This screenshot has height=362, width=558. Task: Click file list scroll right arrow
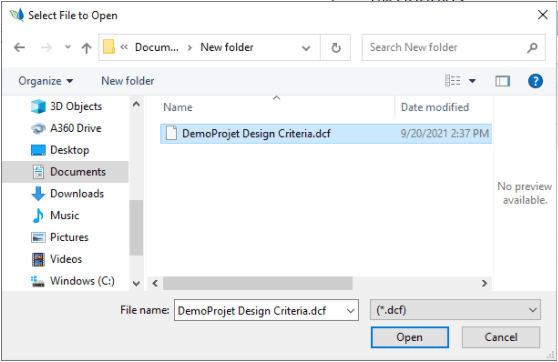(484, 283)
